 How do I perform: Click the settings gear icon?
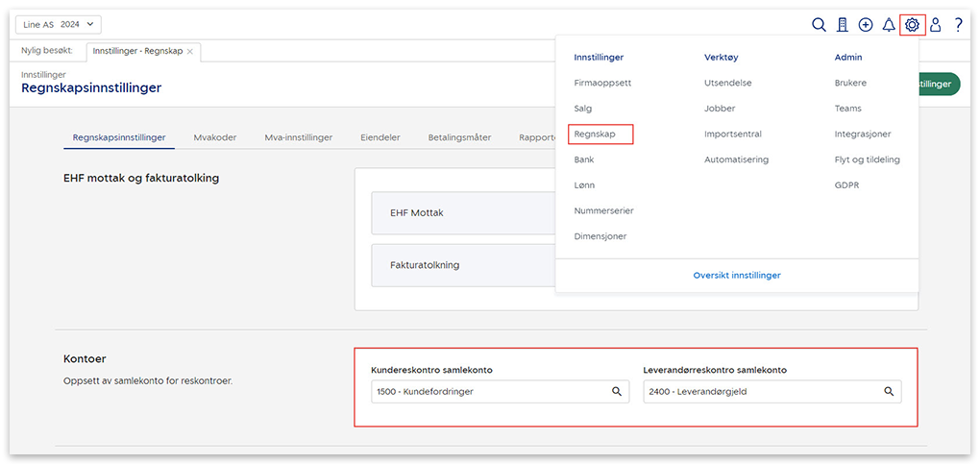pyautogui.click(x=912, y=25)
